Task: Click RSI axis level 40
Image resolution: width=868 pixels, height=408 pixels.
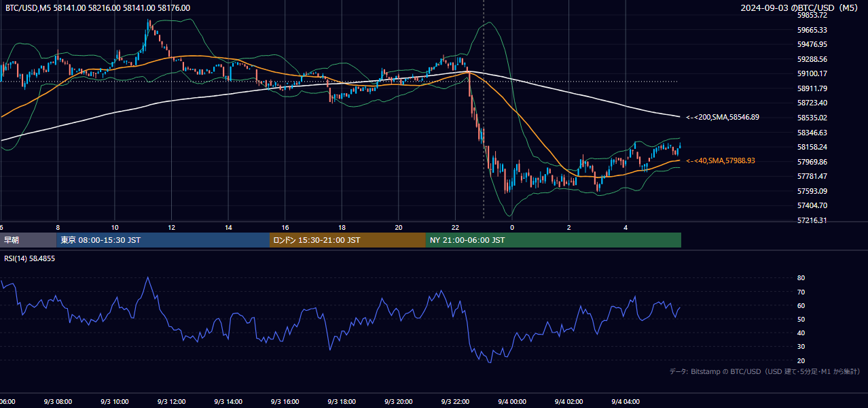Action: [x=801, y=333]
